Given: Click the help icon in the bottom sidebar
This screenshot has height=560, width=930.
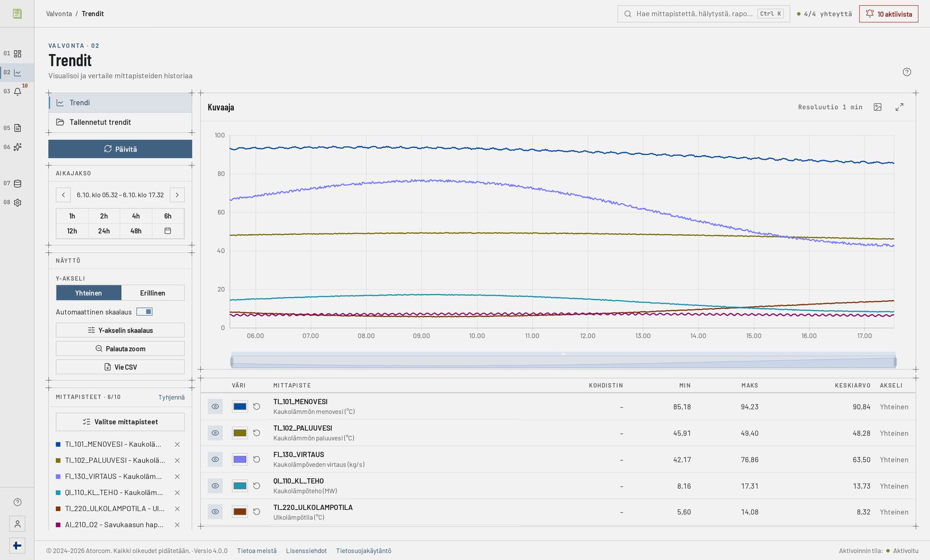Looking at the screenshot, I should [x=17, y=502].
